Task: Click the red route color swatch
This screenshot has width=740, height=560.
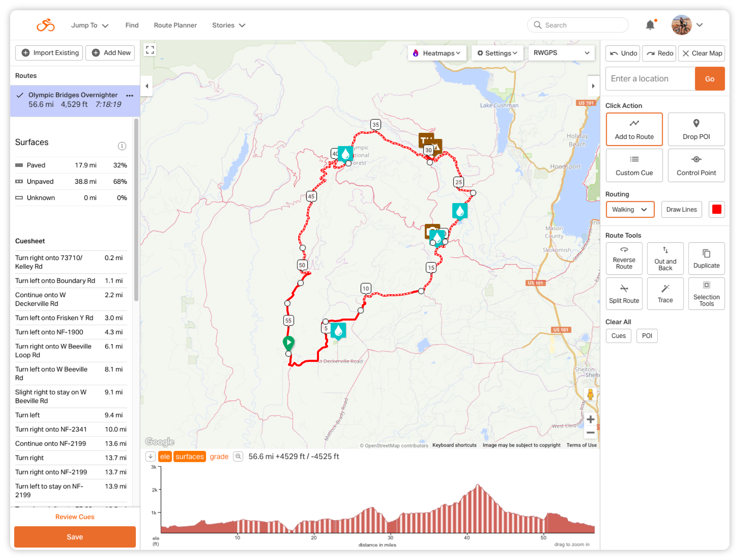Action: (x=716, y=209)
